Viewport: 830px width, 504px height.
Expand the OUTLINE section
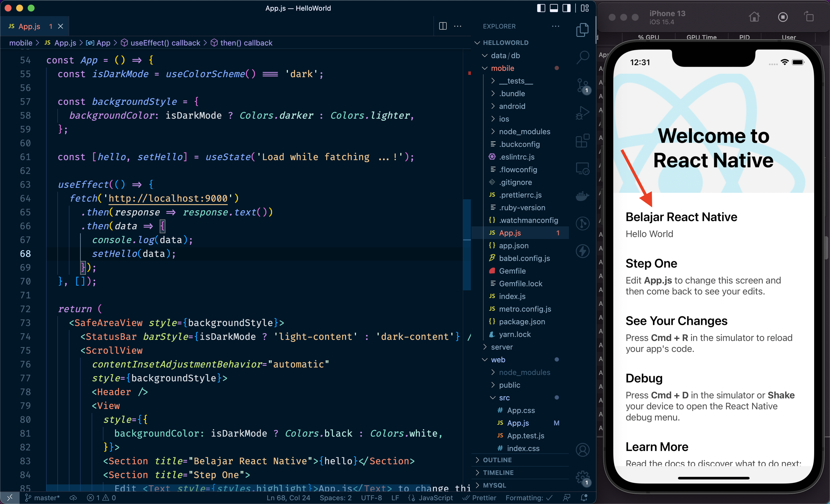[497, 460]
